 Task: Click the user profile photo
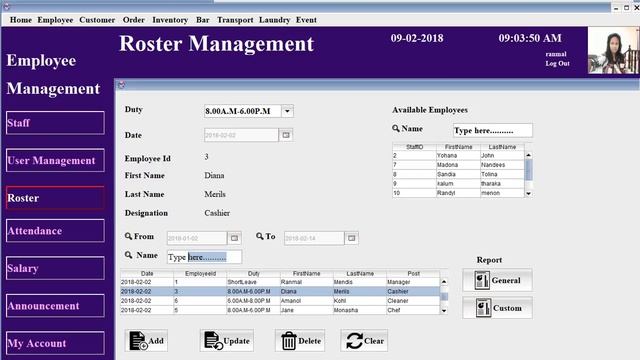[613, 51]
